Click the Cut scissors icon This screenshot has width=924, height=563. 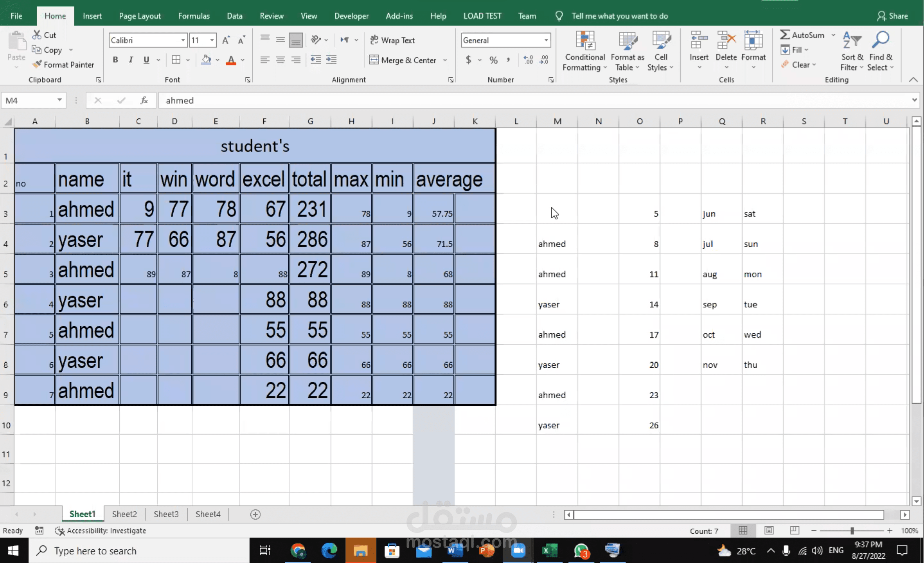coord(37,35)
